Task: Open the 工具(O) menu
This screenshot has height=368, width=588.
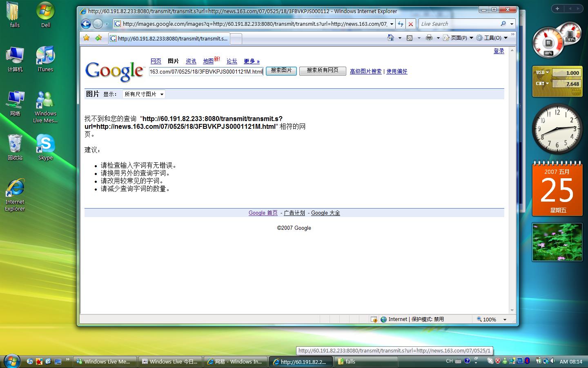Action: click(492, 38)
